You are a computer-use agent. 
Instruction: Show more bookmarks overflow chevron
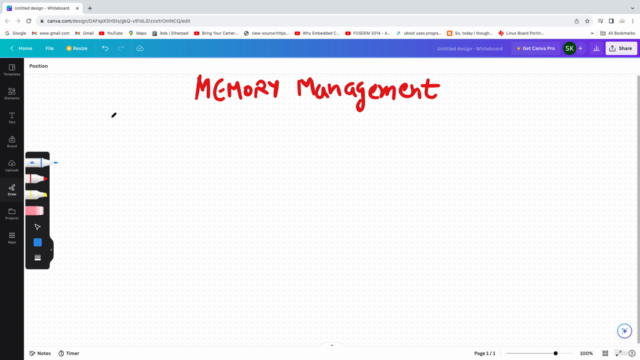tap(592, 33)
